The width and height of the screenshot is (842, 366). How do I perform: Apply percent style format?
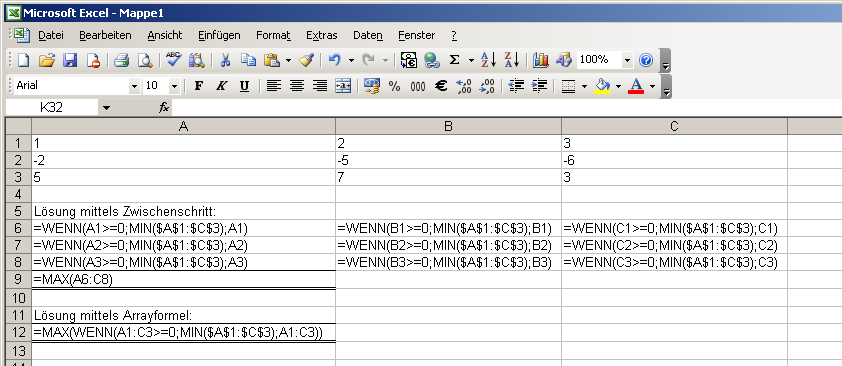(395, 86)
